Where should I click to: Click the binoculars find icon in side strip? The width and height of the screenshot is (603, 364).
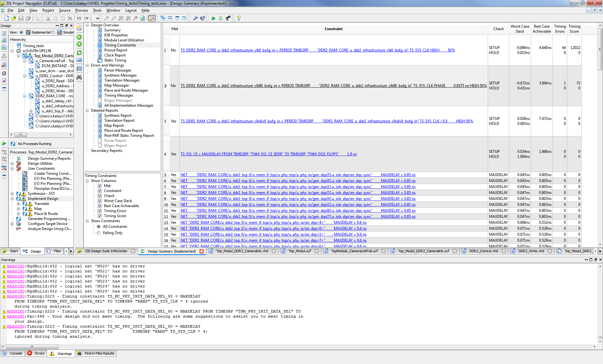tap(79, 77)
